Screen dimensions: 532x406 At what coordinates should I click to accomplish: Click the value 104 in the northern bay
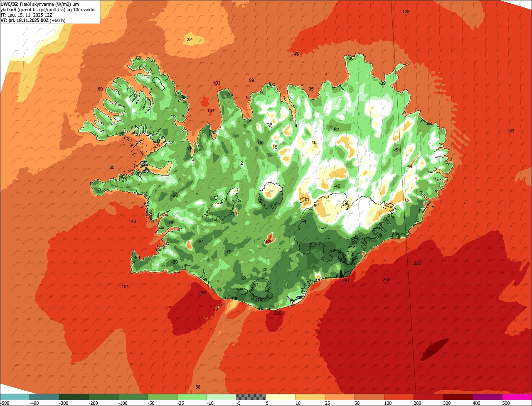(211, 110)
